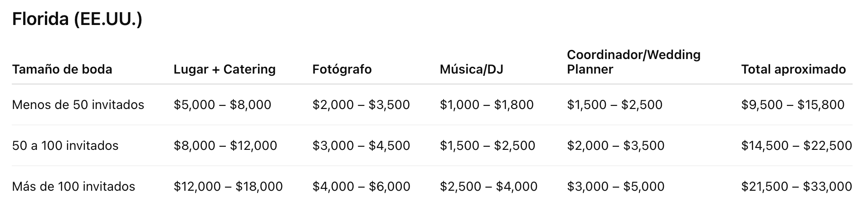Select the Tamaño de boda column header
This screenshot has width=868, height=208.
(x=62, y=69)
